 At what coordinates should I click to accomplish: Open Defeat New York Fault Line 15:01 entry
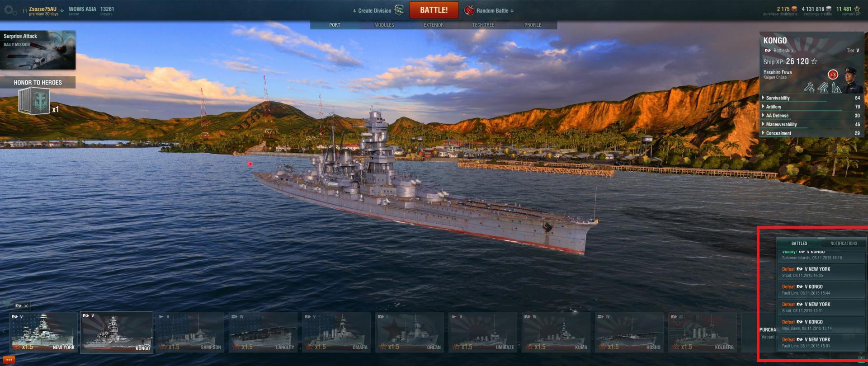click(821, 343)
